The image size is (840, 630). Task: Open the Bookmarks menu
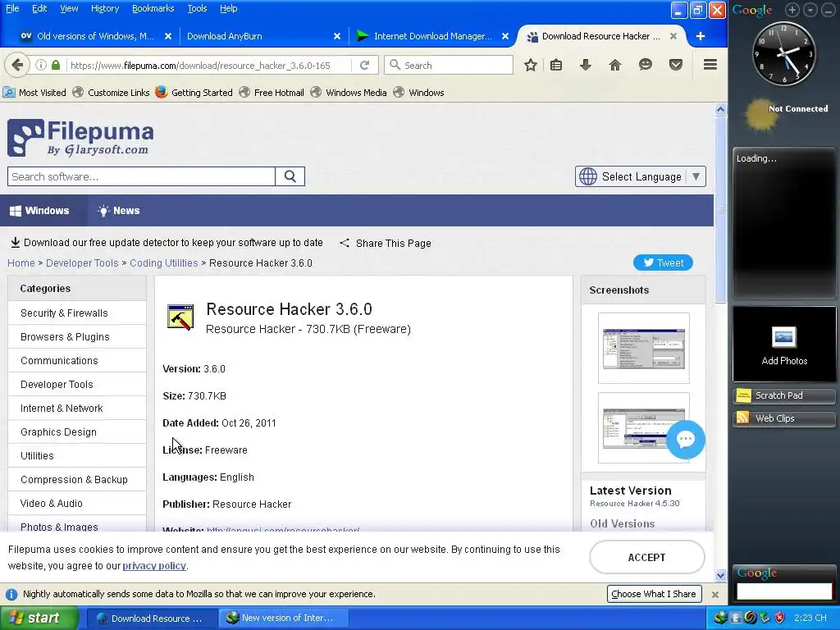tap(153, 8)
